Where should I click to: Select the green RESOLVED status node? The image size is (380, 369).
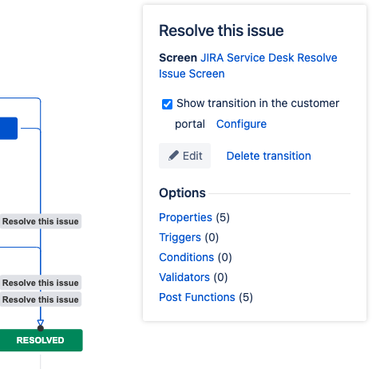(x=41, y=340)
